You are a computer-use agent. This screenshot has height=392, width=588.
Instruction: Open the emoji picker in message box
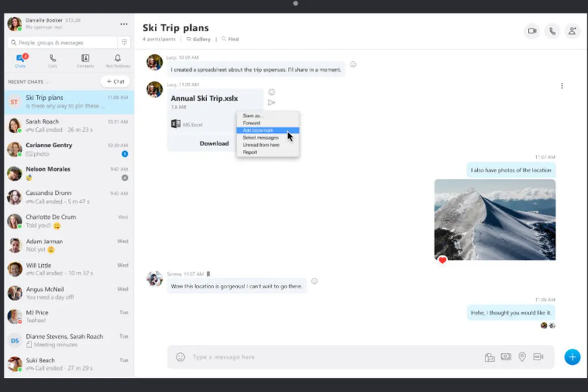180,357
